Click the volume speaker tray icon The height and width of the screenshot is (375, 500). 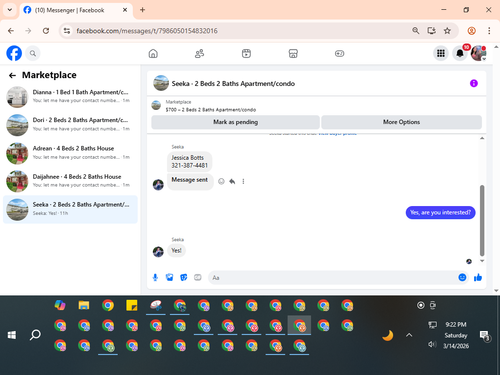point(432,344)
